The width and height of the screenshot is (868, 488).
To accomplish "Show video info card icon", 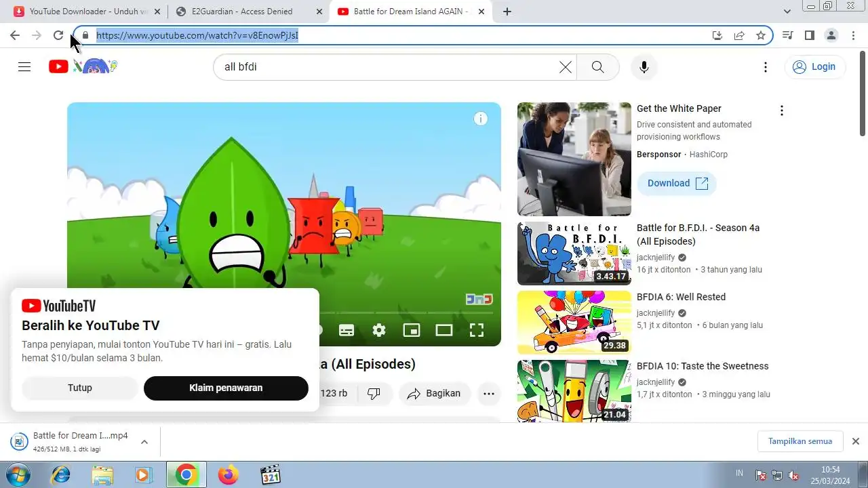I will pyautogui.click(x=481, y=119).
